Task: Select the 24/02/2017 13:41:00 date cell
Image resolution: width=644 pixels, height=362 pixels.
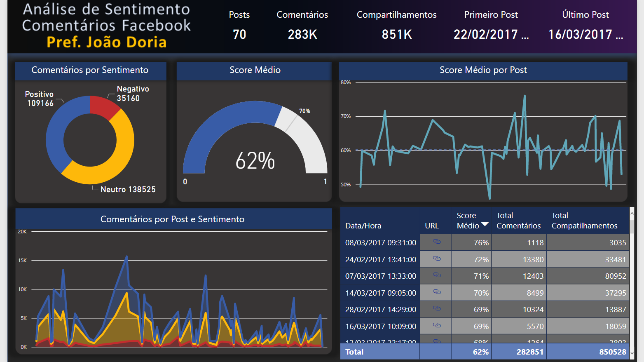Action: tap(381, 260)
